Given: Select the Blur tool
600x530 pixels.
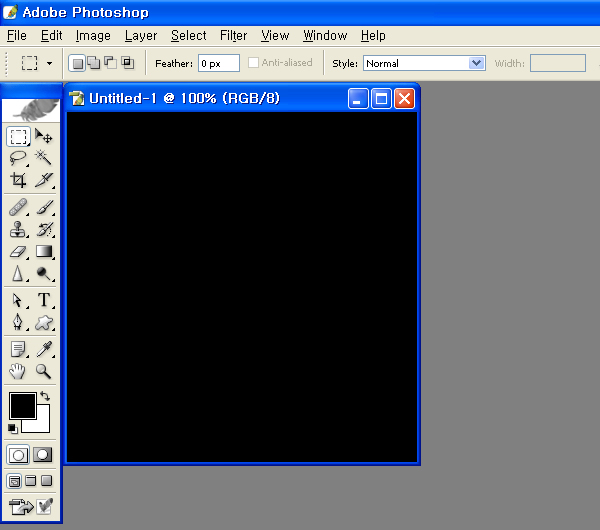Looking at the screenshot, I should pyautogui.click(x=18, y=273).
